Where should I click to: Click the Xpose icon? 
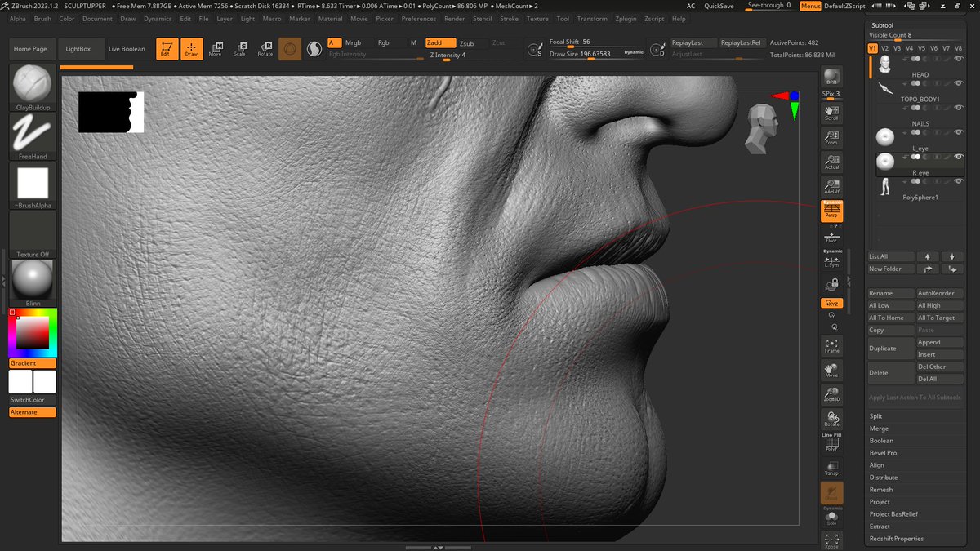coord(831,540)
